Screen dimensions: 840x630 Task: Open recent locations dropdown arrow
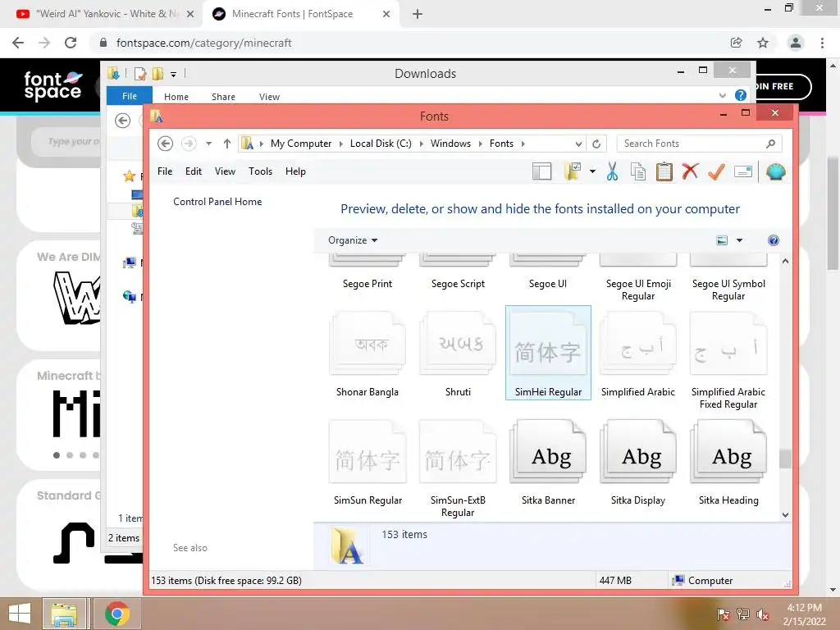[209, 144]
